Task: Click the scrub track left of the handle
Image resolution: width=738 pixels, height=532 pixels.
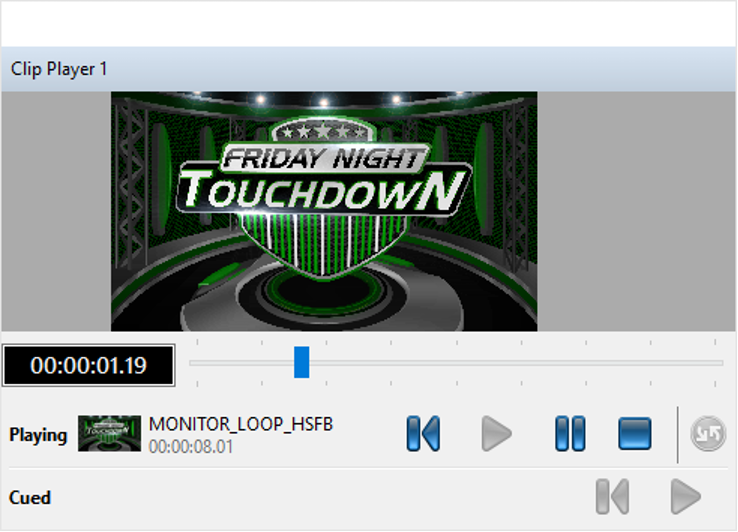Action: click(240, 363)
